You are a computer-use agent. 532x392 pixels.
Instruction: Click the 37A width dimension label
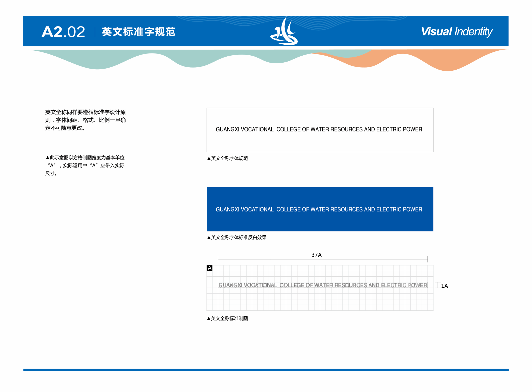[316, 255]
